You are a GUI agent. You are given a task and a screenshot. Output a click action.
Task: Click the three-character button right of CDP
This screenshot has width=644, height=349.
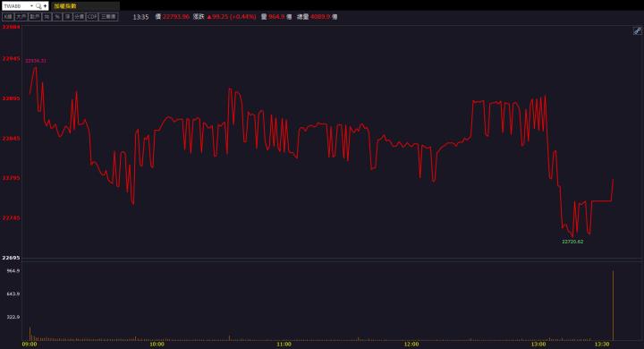point(108,17)
